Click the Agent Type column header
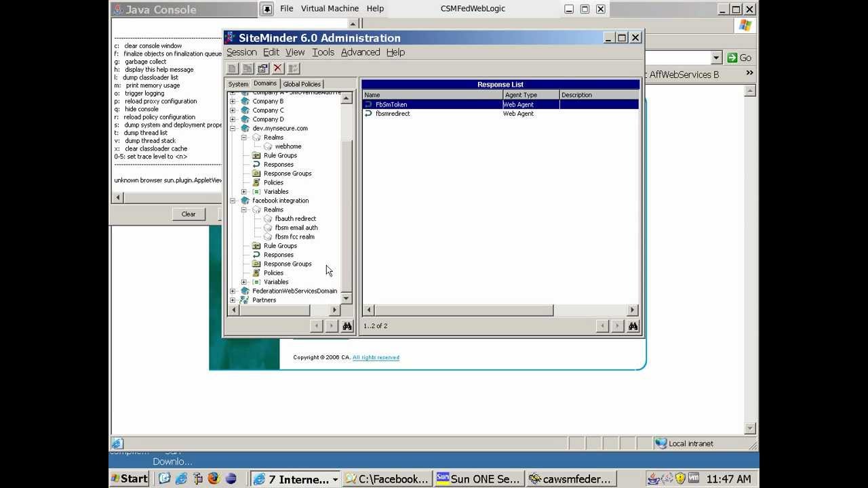 click(531, 95)
